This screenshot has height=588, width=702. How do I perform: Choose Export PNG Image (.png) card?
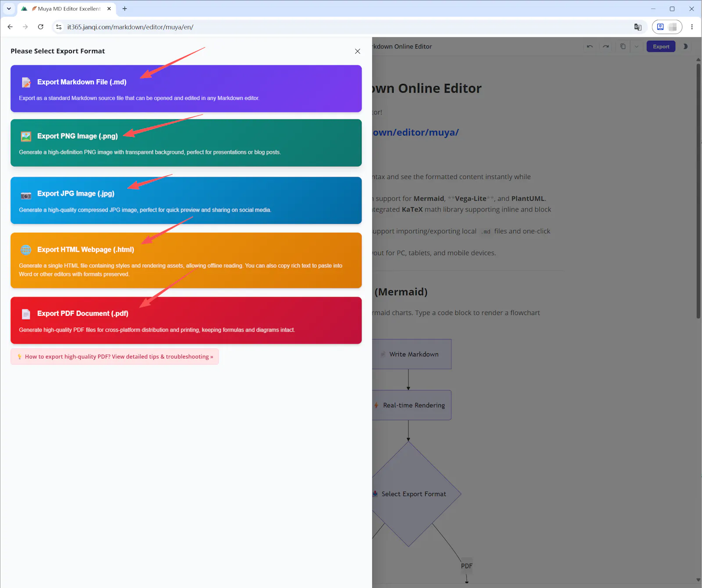click(x=186, y=143)
